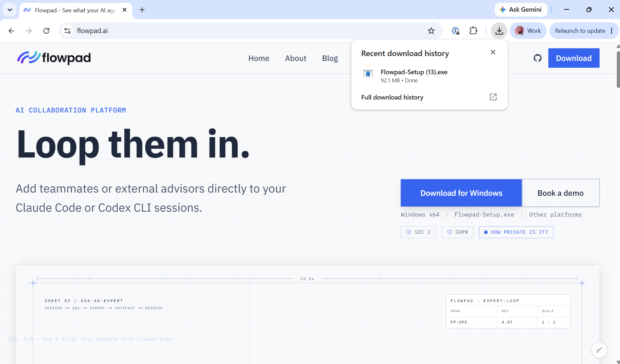Click the '92.1 MB • Done' status text
This screenshot has width=620, height=364.
tap(399, 80)
